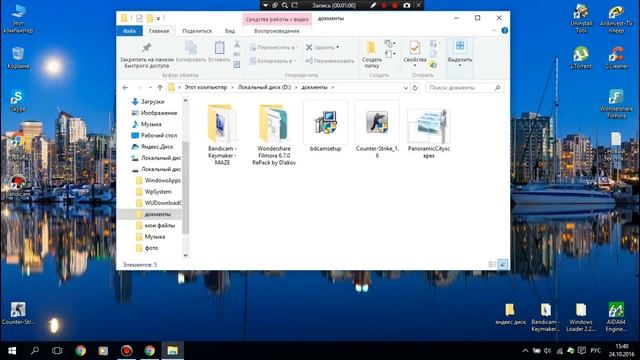Click Этот компьютер in address path
This screenshot has width=640, height=360.
(x=206, y=87)
